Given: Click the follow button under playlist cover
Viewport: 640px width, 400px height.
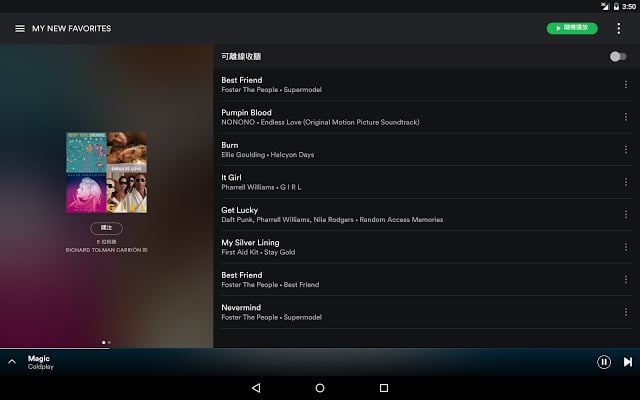Looking at the screenshot, I should pyautogui.click(x=106, y=228).
